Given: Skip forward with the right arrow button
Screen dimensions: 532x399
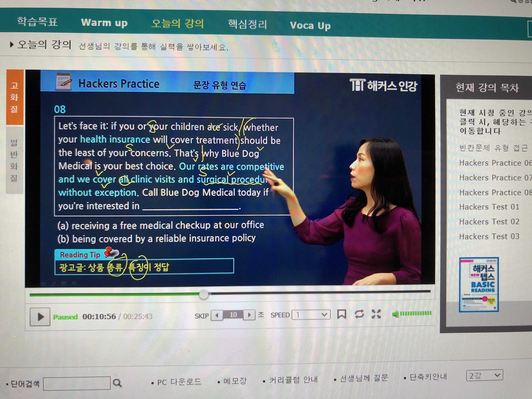Looking at the screenshot, I should click(x=249, y=315).
